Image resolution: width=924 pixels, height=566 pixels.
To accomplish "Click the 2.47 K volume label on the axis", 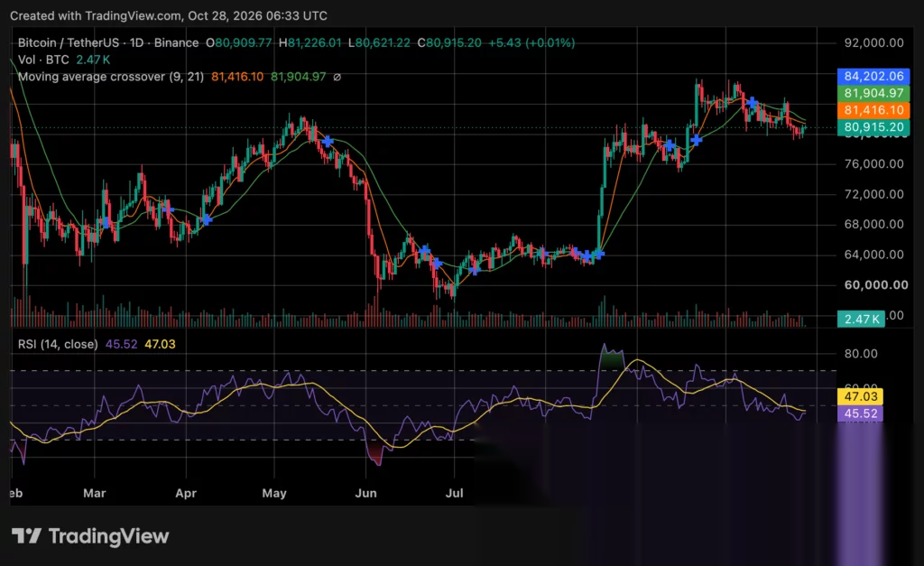I will [861, 319].
